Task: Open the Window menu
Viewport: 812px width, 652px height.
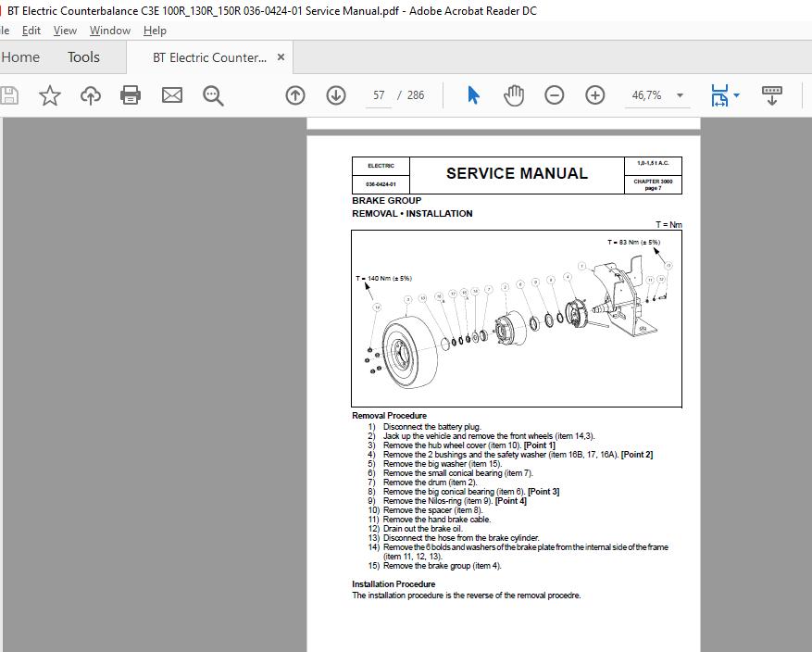Action: [x=110, y=31]
